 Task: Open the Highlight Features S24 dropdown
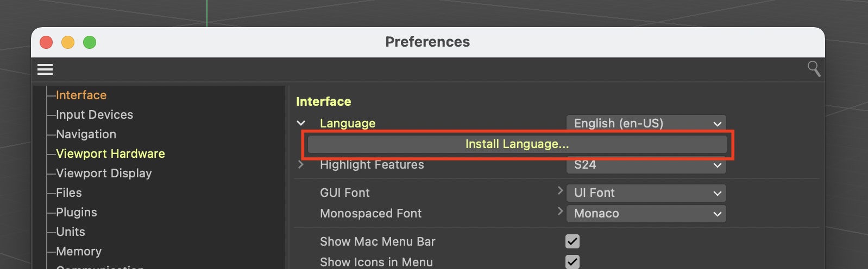coord(646,165)
